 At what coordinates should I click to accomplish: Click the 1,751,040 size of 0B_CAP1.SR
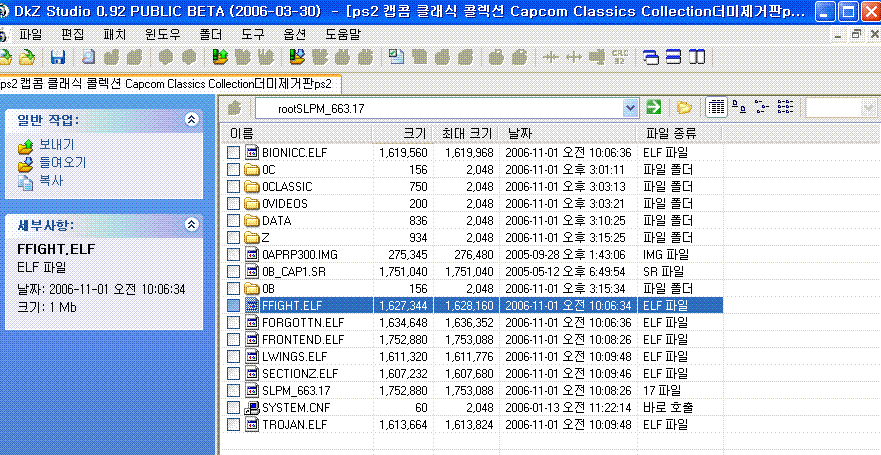403,272
